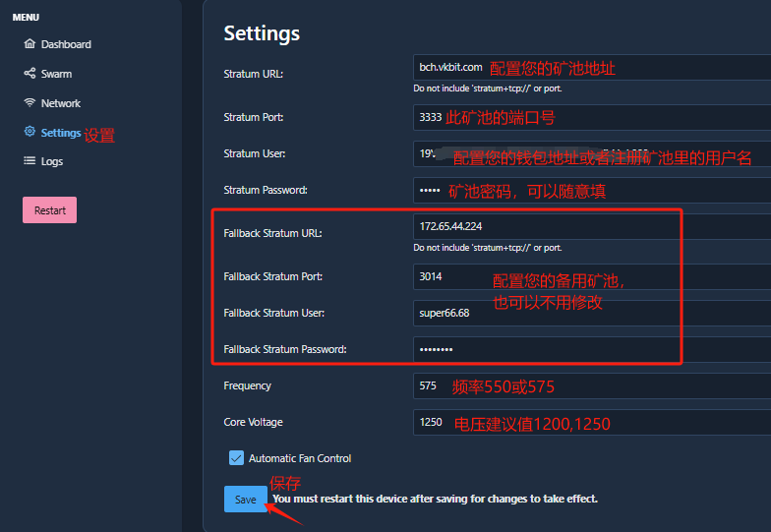Edit the Stratum Port field
The image size is (771, 532).
pyautogui.click(x=590, y=117)
